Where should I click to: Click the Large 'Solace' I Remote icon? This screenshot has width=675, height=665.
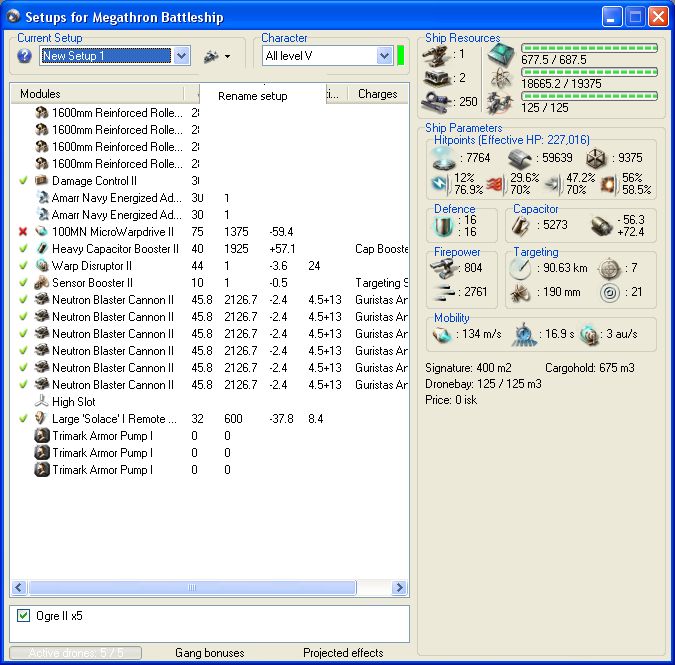coord(42,418)
